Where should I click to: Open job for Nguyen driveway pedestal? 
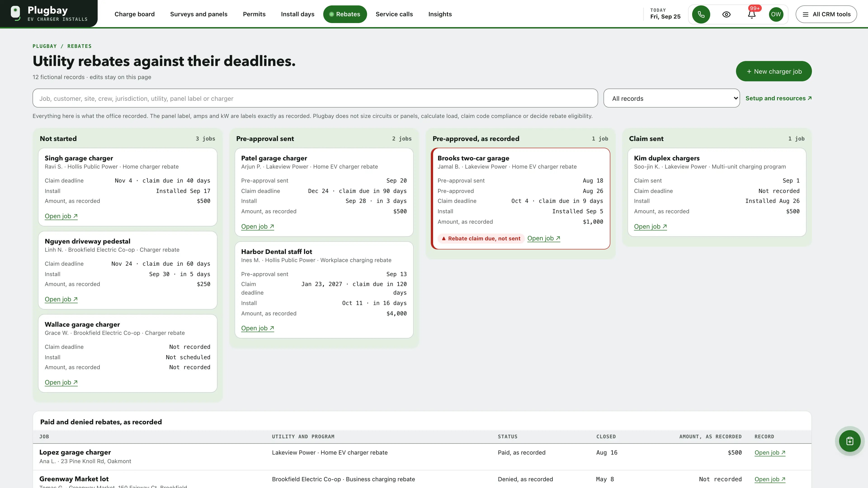click(x=61, y=299)
